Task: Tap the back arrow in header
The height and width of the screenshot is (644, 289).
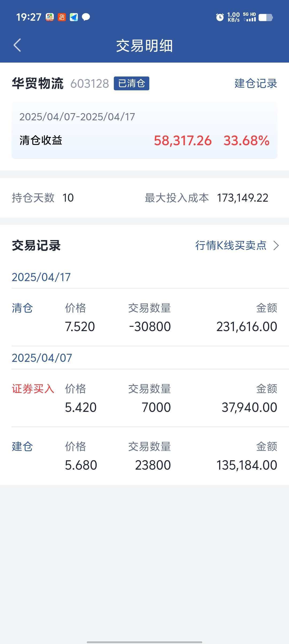Action: pos(17,45)
